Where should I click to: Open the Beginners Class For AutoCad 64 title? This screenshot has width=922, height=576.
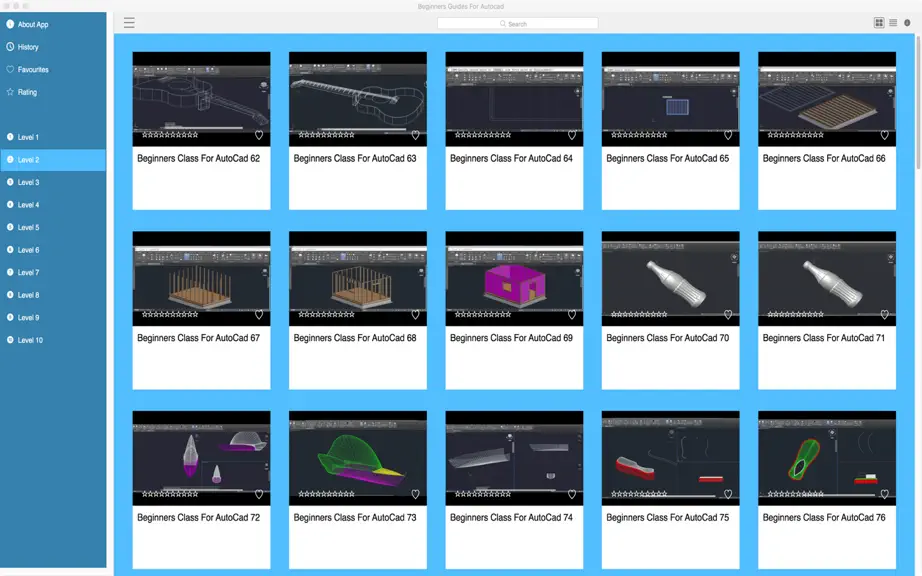pos(511,158)
